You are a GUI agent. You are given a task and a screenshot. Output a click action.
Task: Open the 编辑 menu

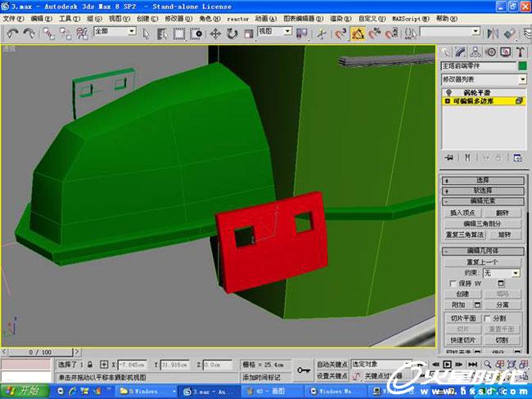pos(41,19)
